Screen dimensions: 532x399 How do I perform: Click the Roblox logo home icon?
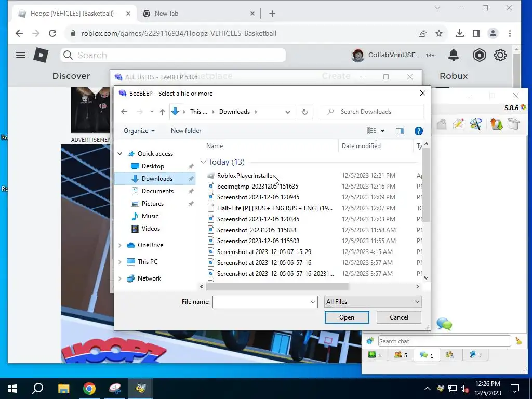point(41,55)
